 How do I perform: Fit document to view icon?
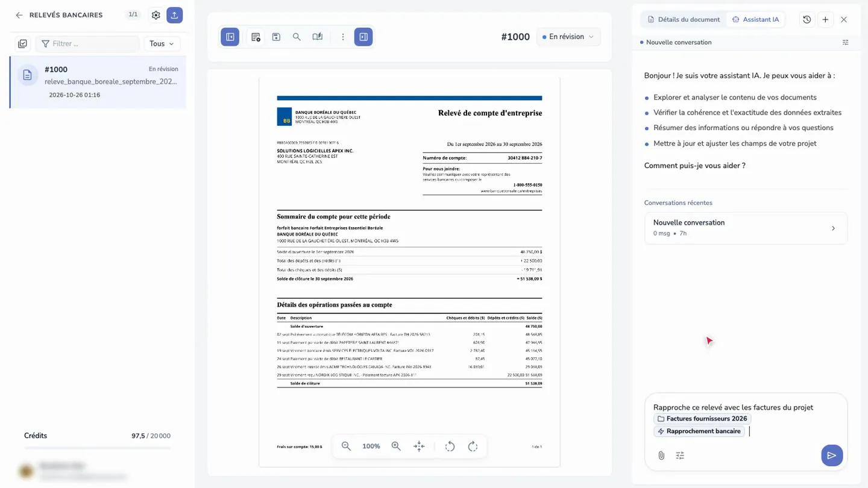[x=419, y=446]
